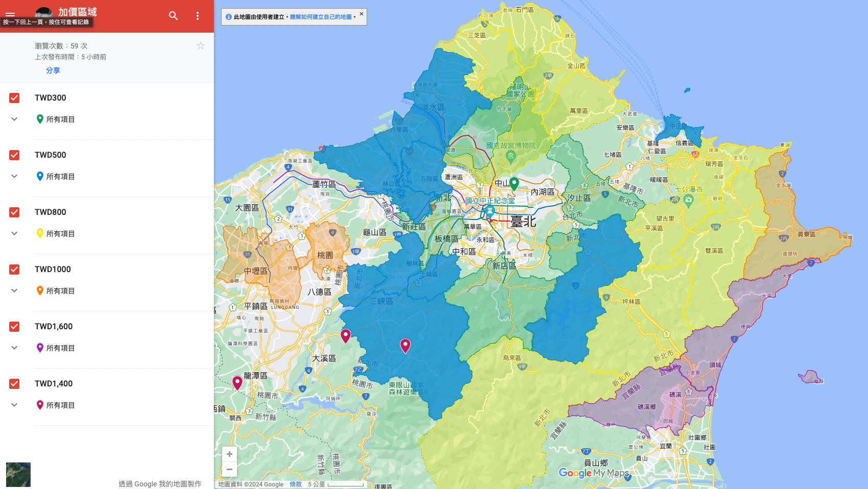Image resolution: width=868 pixels, height=489 pixels.
Task: Search the map with magnifier icon
Action: [x=174, y=16]
